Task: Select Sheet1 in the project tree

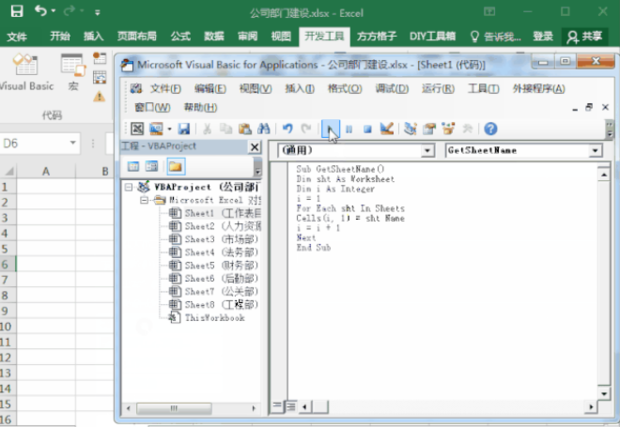Action: pyautogui.click(x=215, y=214)
